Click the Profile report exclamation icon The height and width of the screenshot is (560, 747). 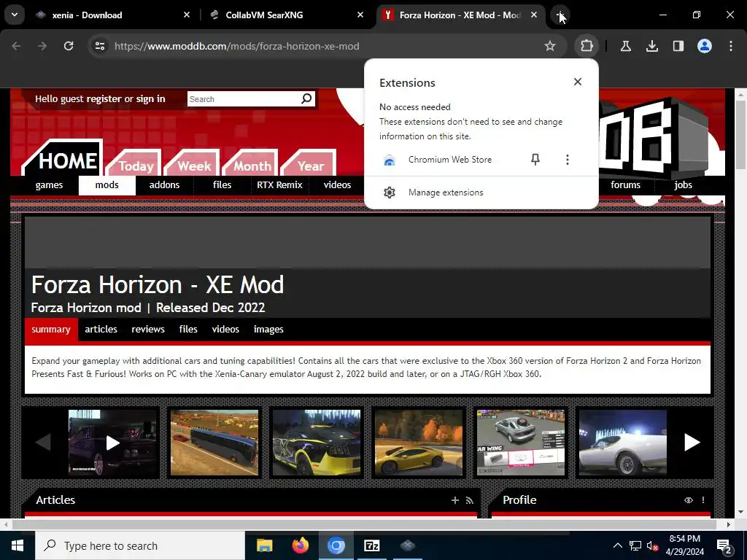703,500
